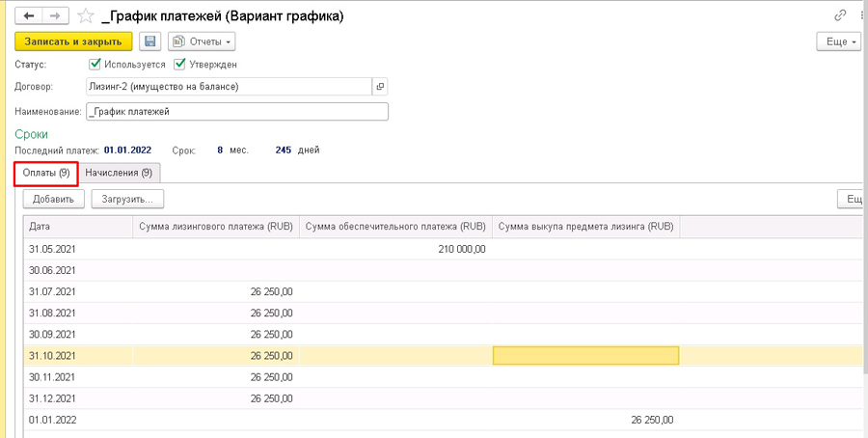
Task: Toggle the Используется checkbox
Action: coord(95,65)
